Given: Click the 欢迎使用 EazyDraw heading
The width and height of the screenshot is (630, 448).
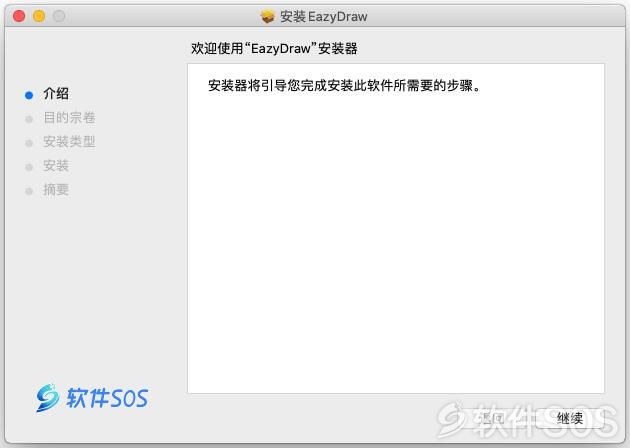Looking at the screenshot, I should (x=274, y=49).
